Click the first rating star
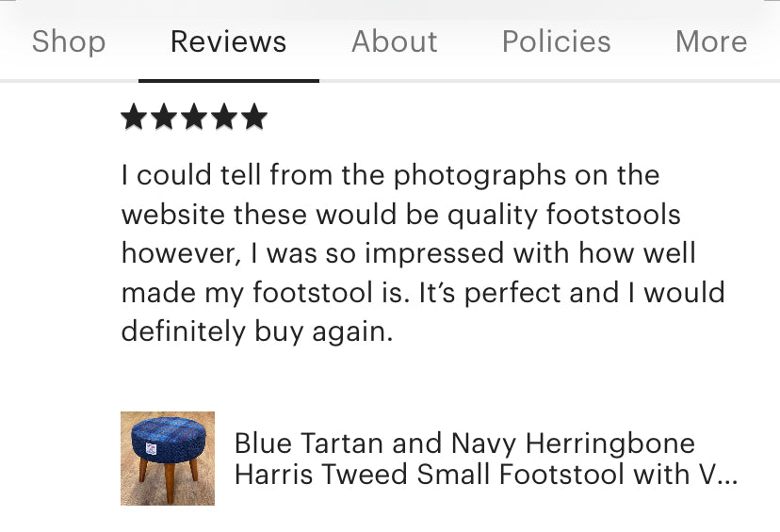Screen dimensions: 780x532 click(134, 117)
